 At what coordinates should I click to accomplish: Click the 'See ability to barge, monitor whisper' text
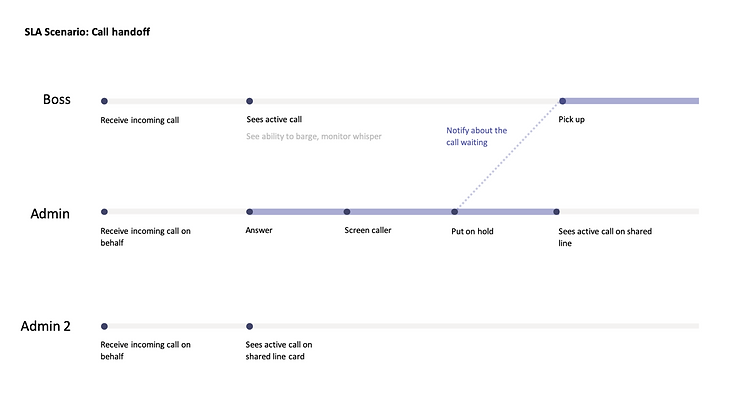tap(314, 136)
